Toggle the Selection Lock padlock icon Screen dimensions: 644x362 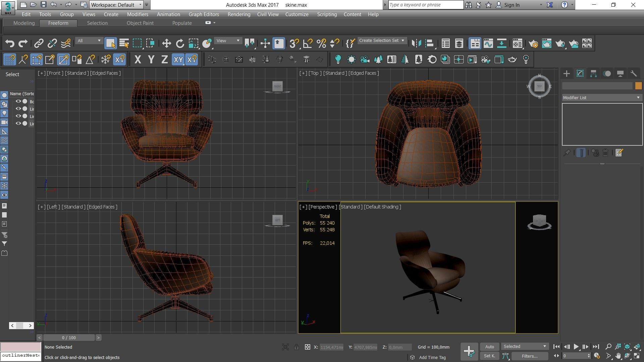pyautogui.click(x=297, y=347)
